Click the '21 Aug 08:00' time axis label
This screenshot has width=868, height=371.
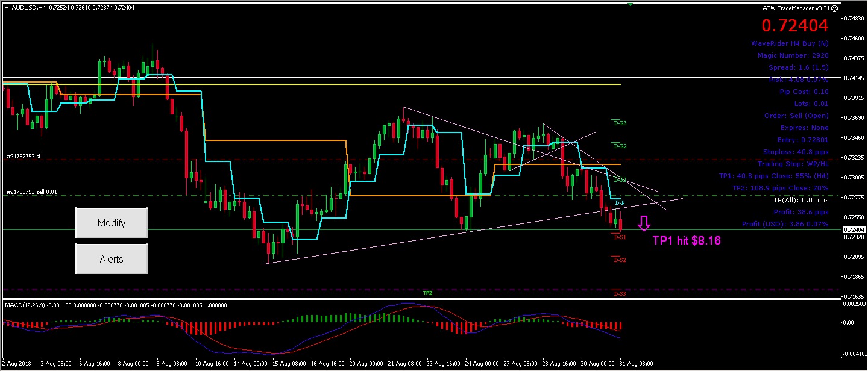tap(405, 364)
